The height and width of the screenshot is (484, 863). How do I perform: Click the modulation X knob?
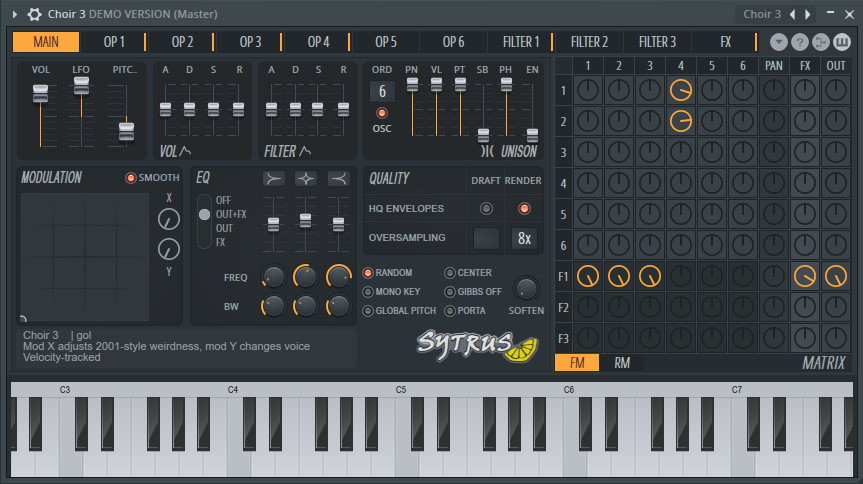[169, 220]
